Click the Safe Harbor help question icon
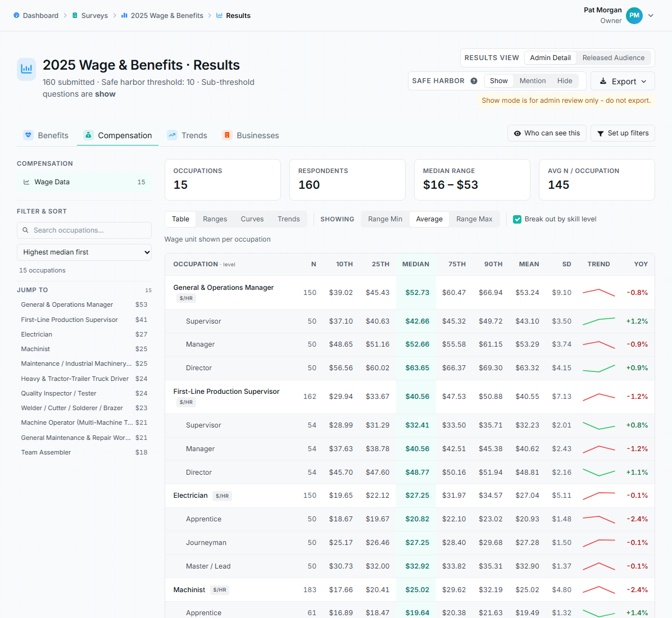Image resolution: width=672 pixels, height=618 pixels. [474, 81]
